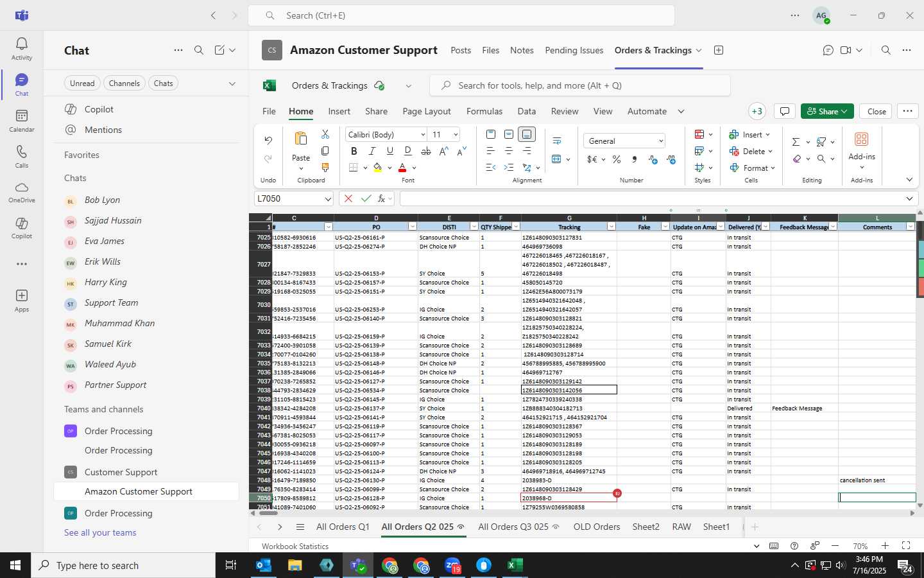Click the Decrease Font Size icon
924x578 pixels.
pos(461,151)
